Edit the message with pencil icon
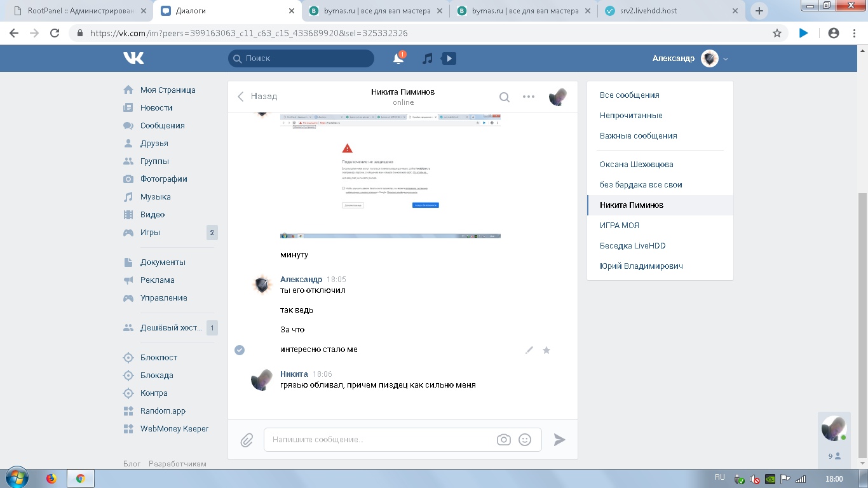 click(x=529, y=350)
